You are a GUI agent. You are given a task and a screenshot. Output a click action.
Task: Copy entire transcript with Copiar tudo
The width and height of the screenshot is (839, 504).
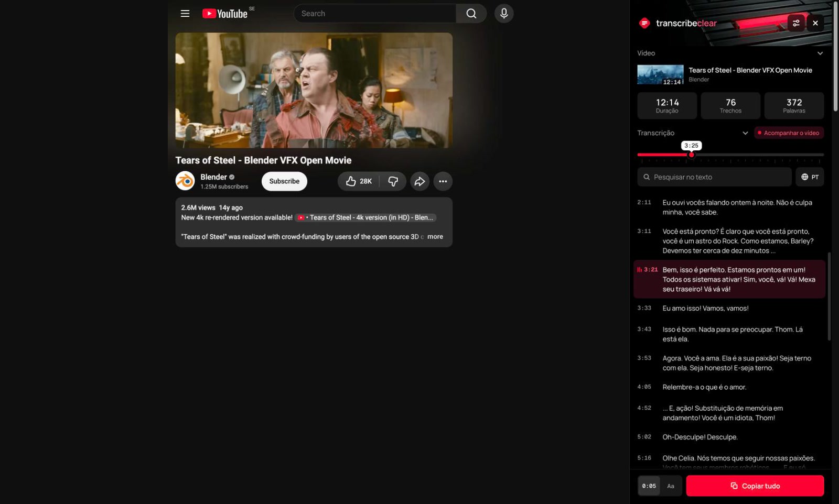(x=755, y=486)
